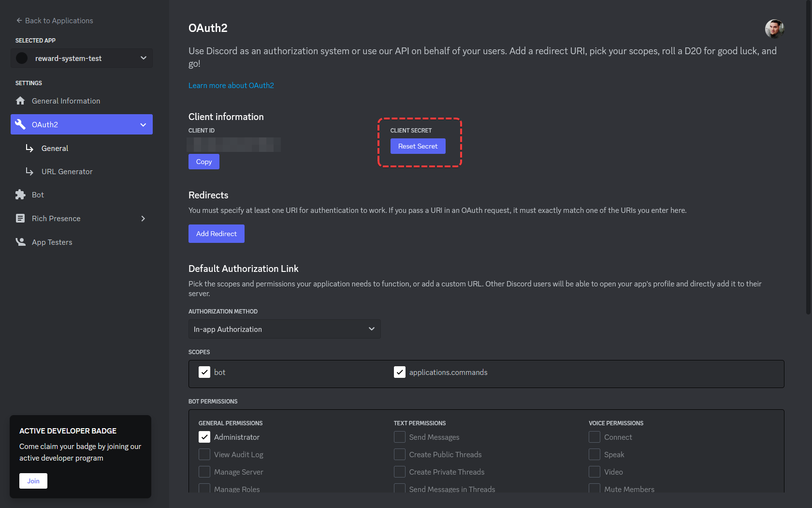This screenshot has height=508, width=812.
Task: Open the Authorization Method dropdown
Action: point(284,329)
